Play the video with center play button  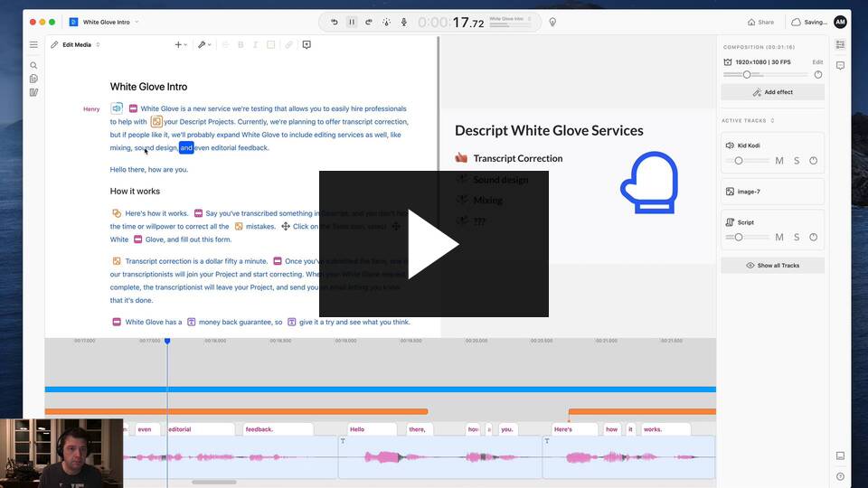pyautogui.click(x=433, y=244)
